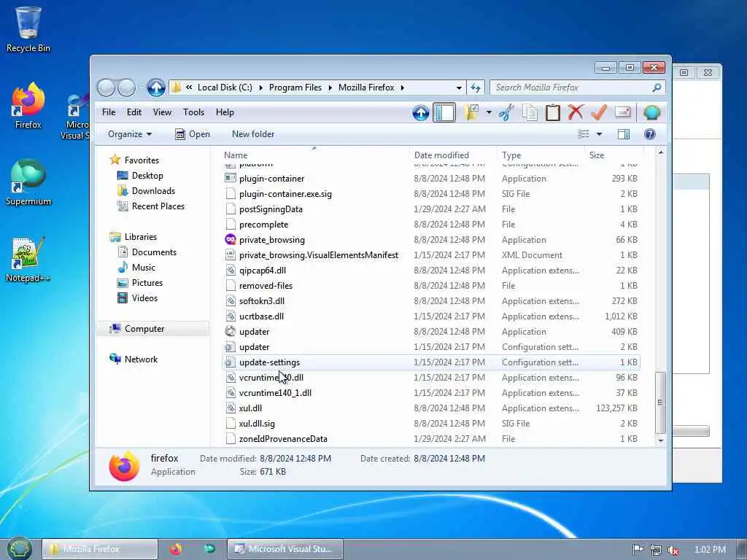This screenshot has height=560, width=747.
Task: Open the Tools menu
Action: point(193,112)
